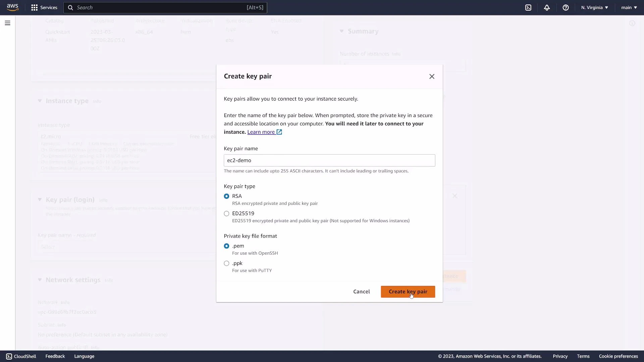The height and width of the screenshot is (362, 644).
Task: Select the ED25519 key pair type
Action: [x=226, y=213]
